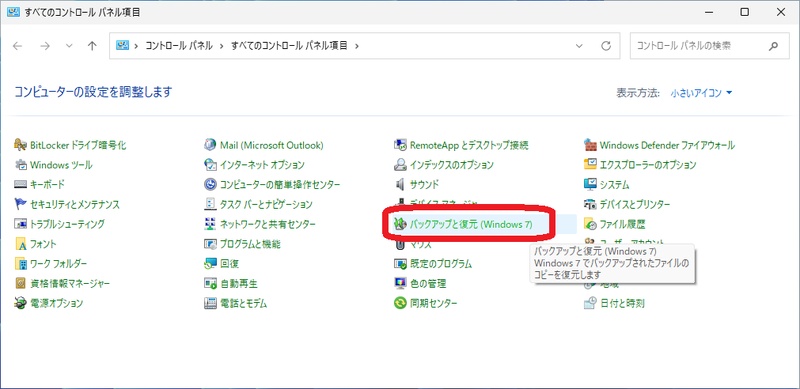Open Mail (Microsoft Outlook) icon
Screen dimensions: 800x389
point(211,145)
